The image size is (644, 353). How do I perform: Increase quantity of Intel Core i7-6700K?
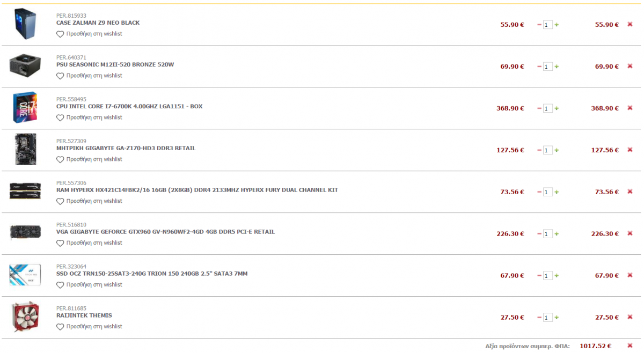click(557, 108)
